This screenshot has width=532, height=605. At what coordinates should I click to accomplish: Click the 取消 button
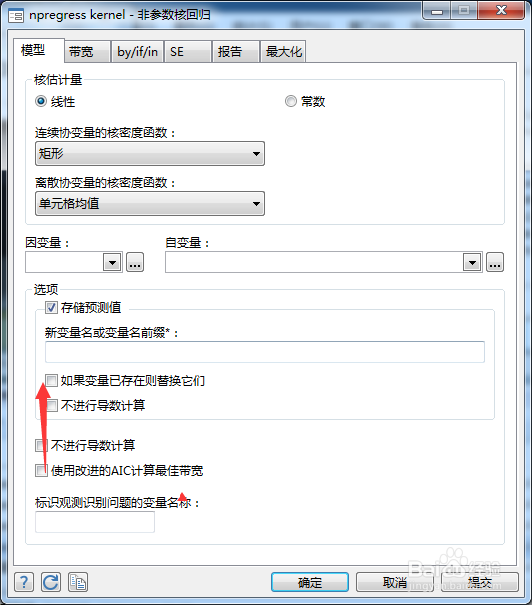(395, 582)
